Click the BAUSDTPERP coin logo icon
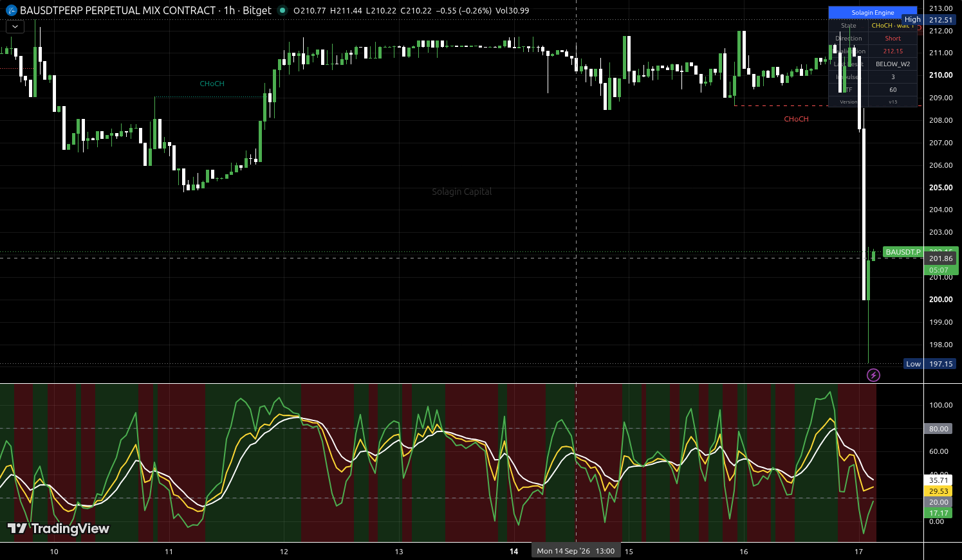962x560 pixels. 12,10
